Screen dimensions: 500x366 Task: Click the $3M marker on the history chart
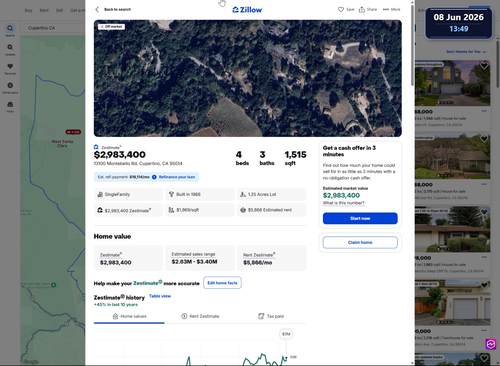[286, 334]
